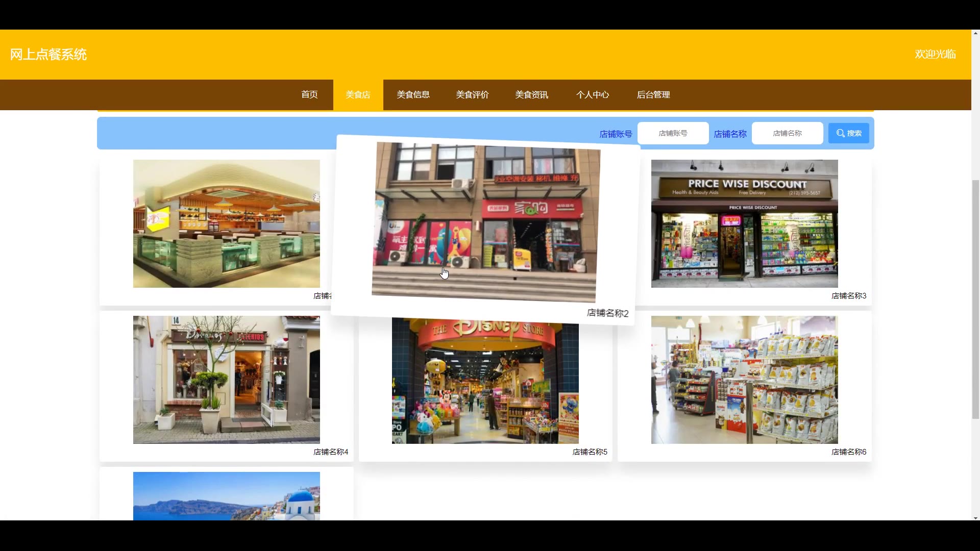Click the 店铺名称4 caption
This screenshot has width=980, height=551.
331,452
